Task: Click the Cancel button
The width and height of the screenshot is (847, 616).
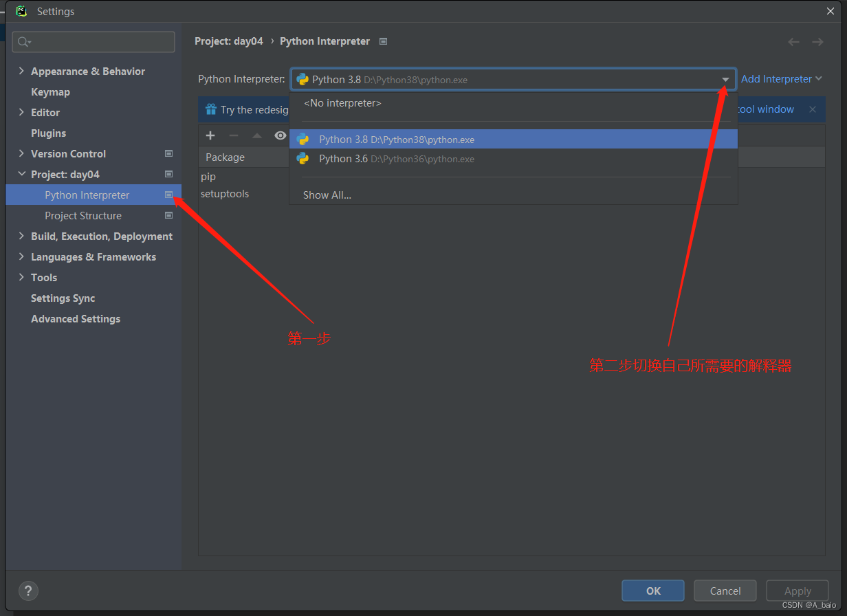Action: click(x=725, y=591)
